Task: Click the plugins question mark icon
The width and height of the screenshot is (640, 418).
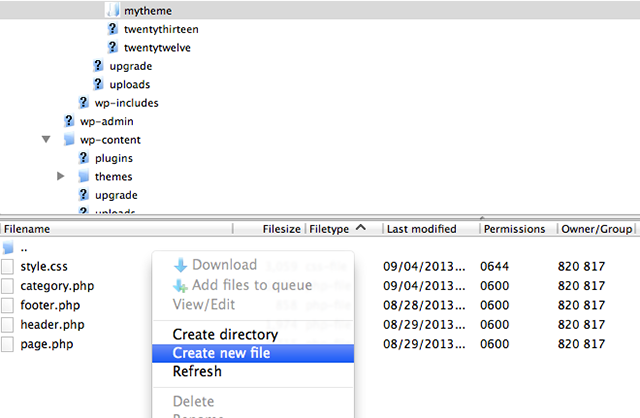Action: (x=83, y=157)
